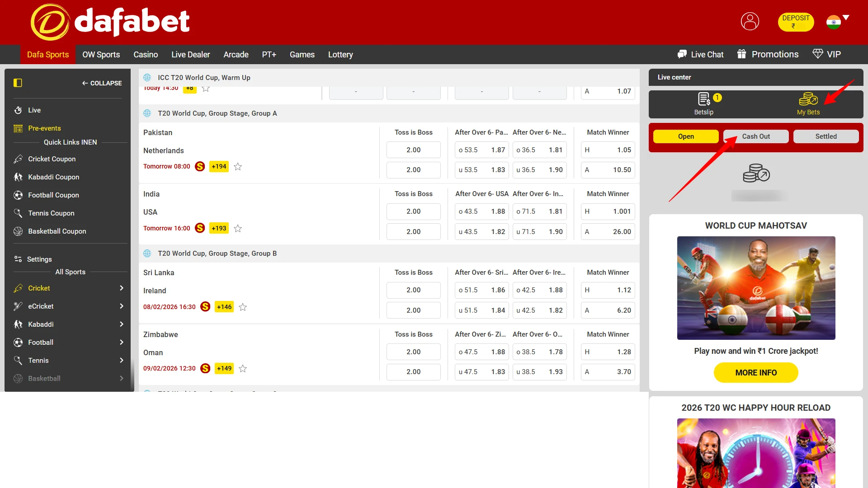
Task: Open the Live Dealer section
Action: [190, 54]
